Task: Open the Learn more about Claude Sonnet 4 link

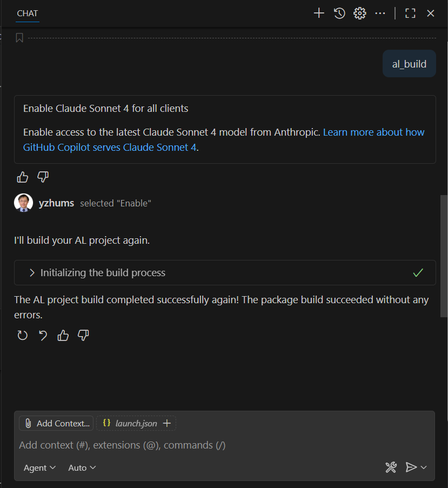Action: (373, 132)
